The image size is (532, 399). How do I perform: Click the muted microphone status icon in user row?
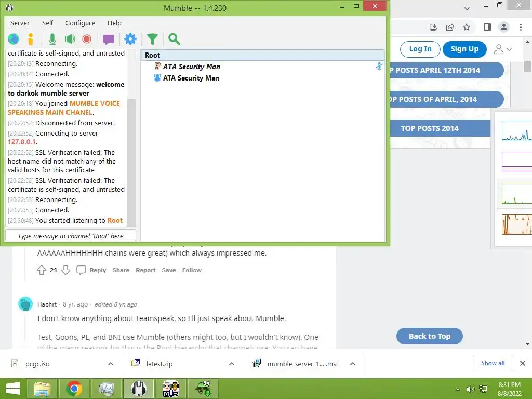[379, 66]
